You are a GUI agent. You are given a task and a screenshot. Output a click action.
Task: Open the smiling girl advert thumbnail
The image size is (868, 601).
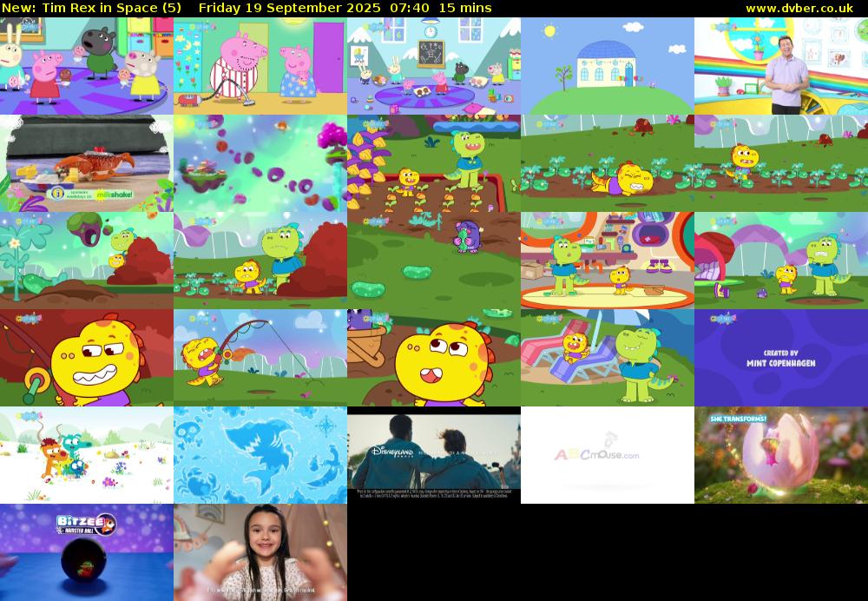260,552
